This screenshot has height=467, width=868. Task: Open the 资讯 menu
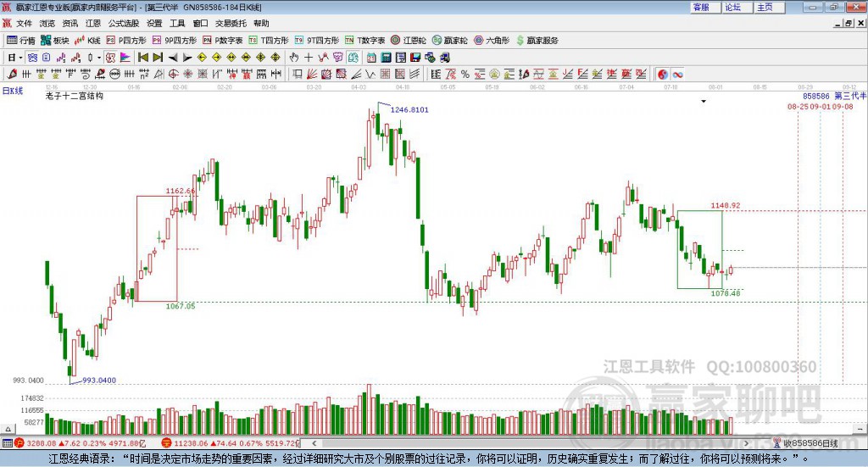point(70,23)
